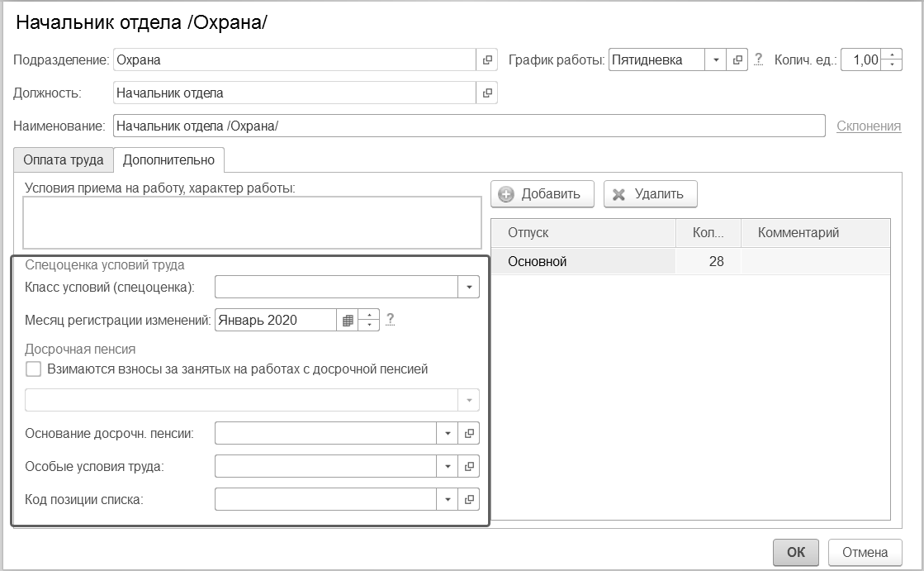This screenshot has width=924, height=571.
Task: Open the Склонения link
Action: point(869,126)
